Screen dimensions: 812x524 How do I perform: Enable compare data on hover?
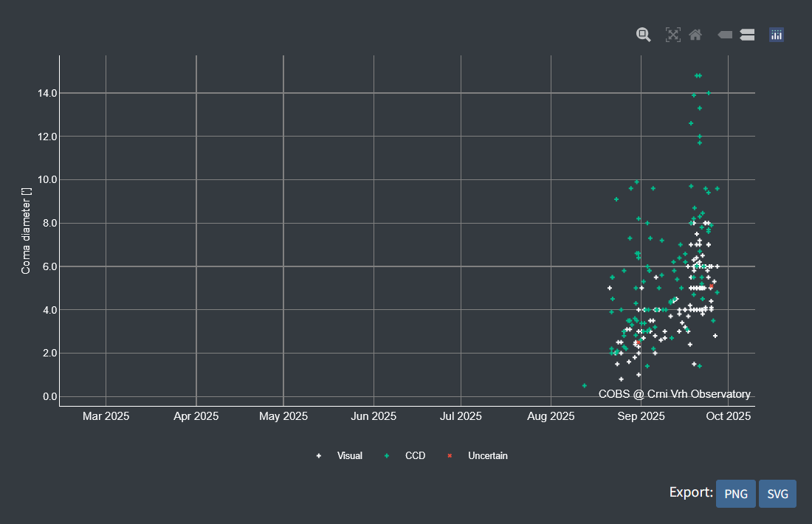click(747, 35)
